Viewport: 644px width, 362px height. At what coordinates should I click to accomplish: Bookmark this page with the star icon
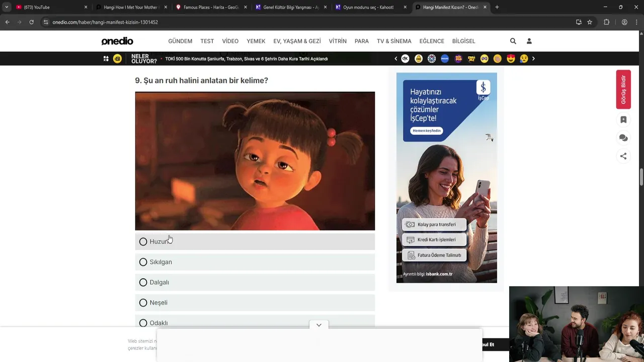(x=590, y=22)
